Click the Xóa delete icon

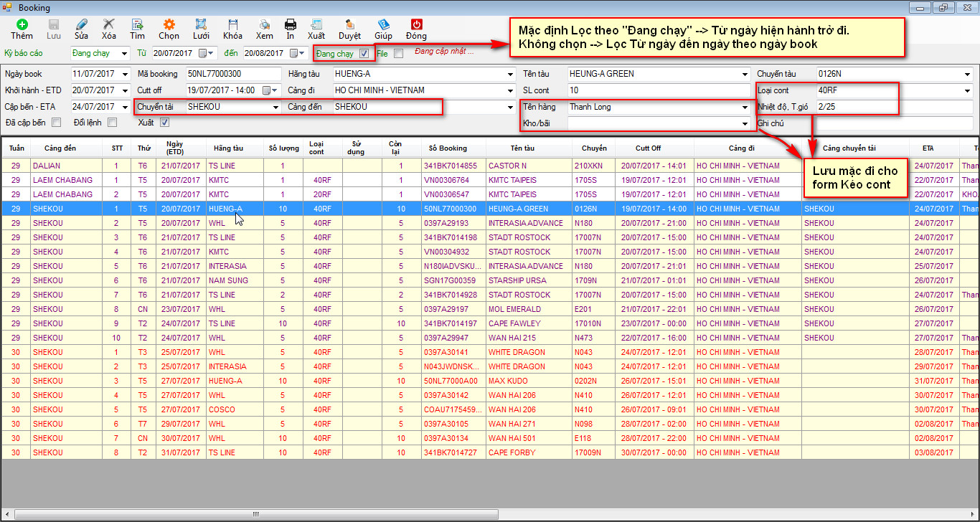108,24
